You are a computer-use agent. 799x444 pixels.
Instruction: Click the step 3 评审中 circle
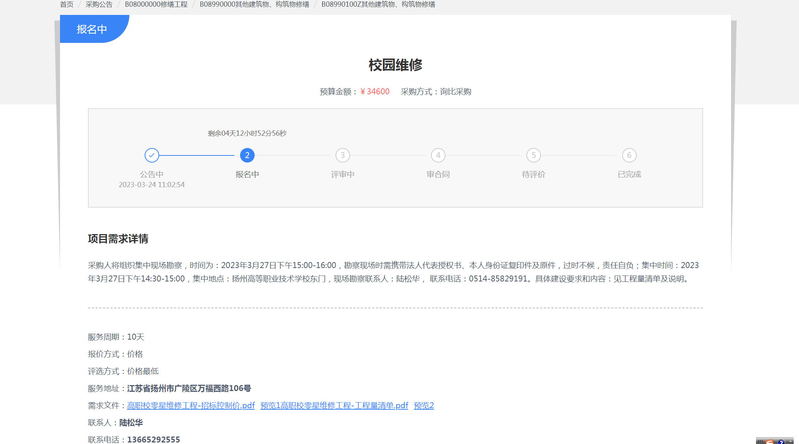(342, 155)
